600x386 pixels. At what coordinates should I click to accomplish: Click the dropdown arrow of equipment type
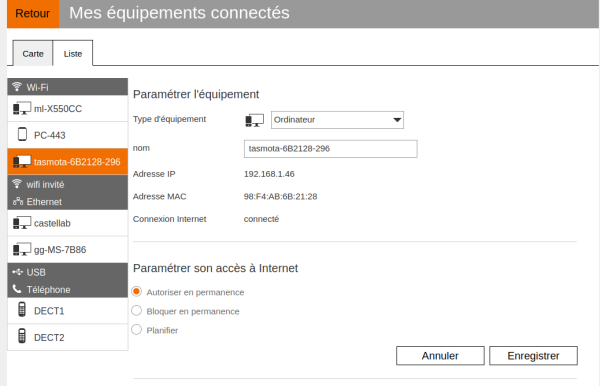click(397, 120)
